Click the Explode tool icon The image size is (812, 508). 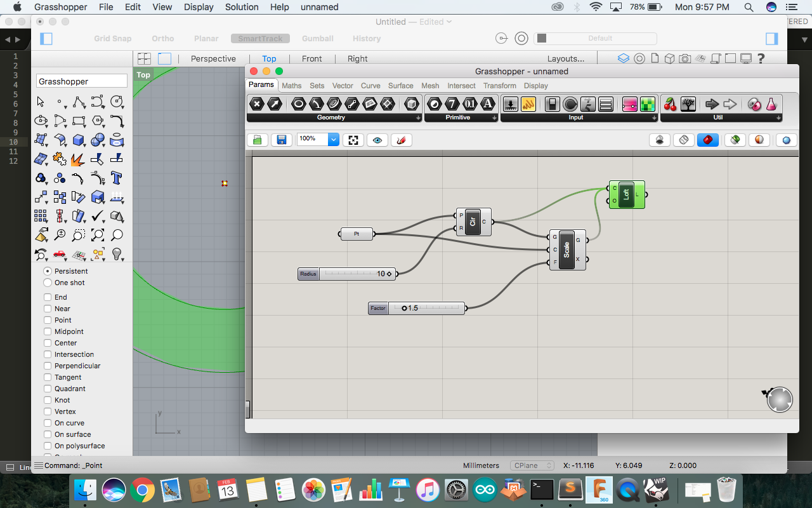click(x=79, y=159)
